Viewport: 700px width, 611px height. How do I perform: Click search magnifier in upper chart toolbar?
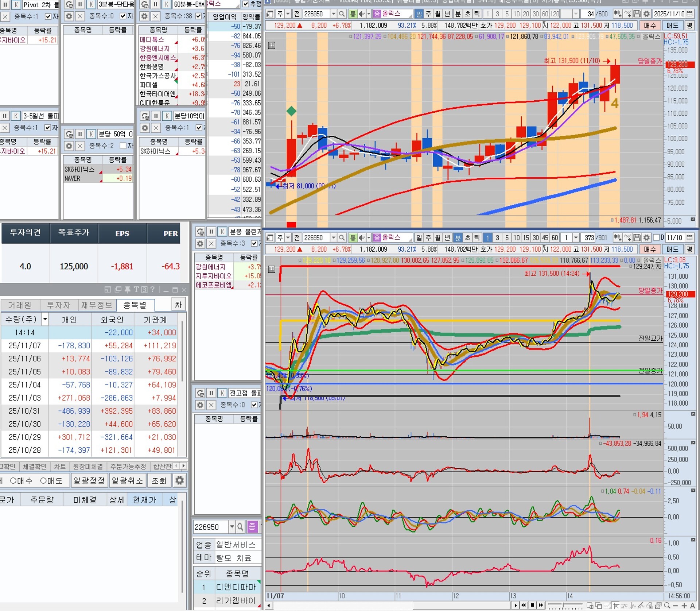point(342,14)
